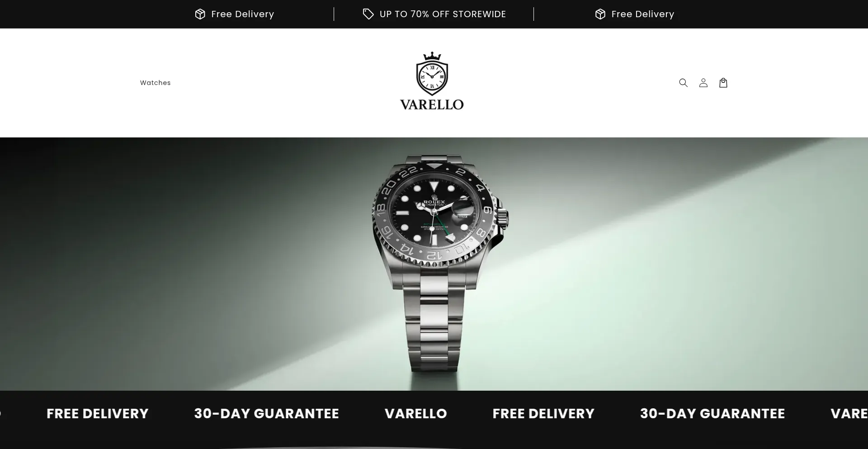Click the first FREE DELIVERY marquee text
Screen dimensions: 868x449
(97, 413)
